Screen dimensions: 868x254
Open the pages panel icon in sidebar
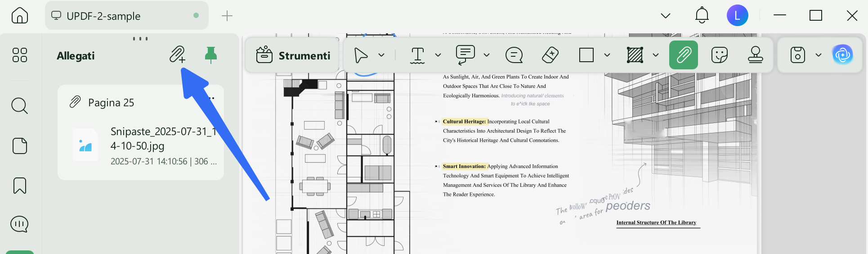[x=20, y=146]
